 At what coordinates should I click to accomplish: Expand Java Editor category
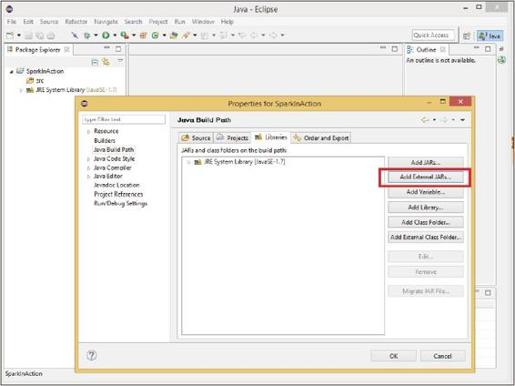pos(88,176)
